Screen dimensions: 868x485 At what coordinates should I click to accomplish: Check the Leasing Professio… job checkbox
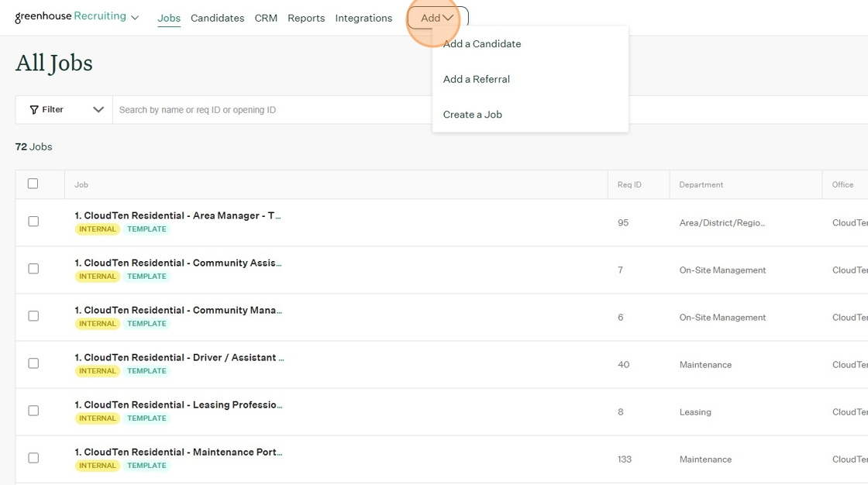[x=33, y=411]
